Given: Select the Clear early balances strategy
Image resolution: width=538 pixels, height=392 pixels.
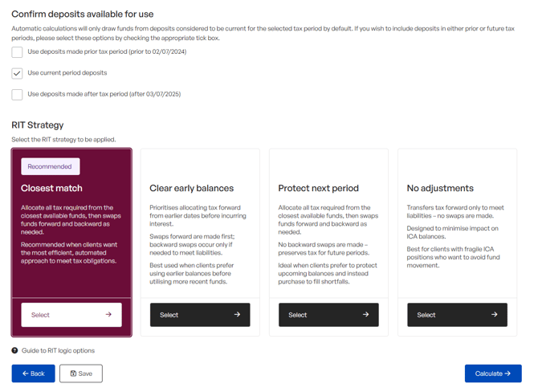Looking at the screenshot, I should [x=200, y=315].
